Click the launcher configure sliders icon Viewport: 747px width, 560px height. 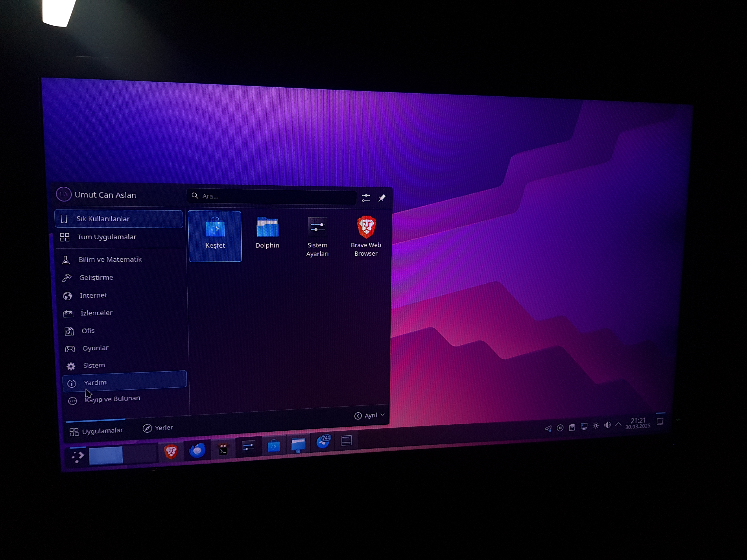click(x=366, y=198)
